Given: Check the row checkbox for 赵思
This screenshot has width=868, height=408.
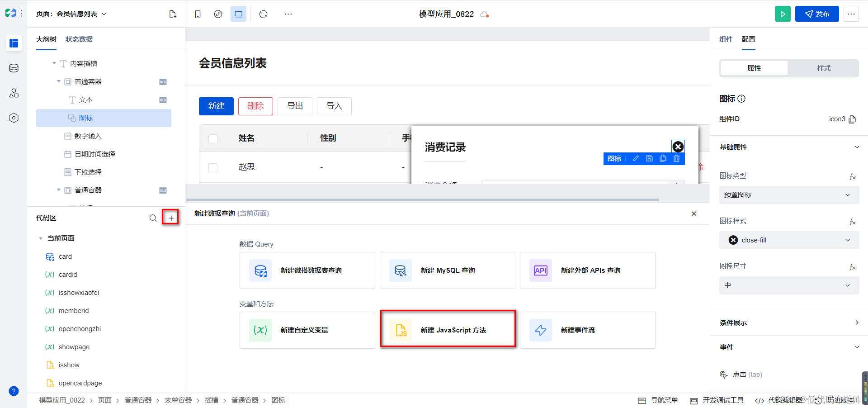Looking at the screenshot, I should [213, 167].
